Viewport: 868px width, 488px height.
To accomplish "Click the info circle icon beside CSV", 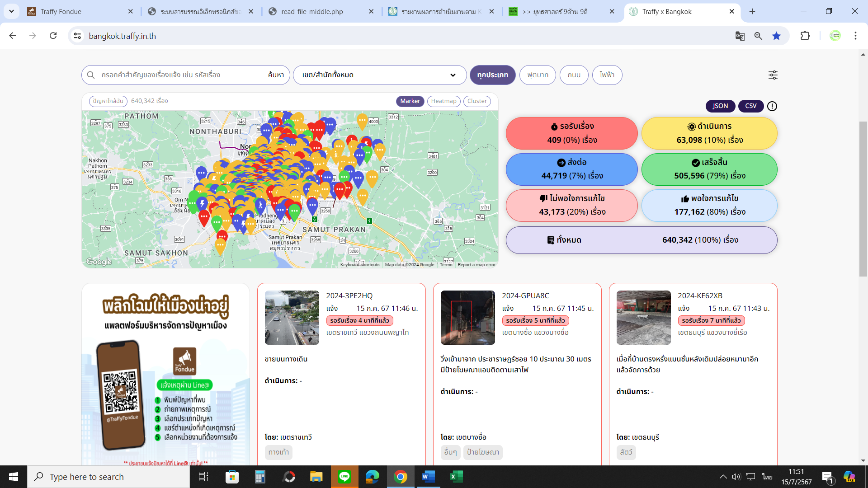I will click(772, 106).
